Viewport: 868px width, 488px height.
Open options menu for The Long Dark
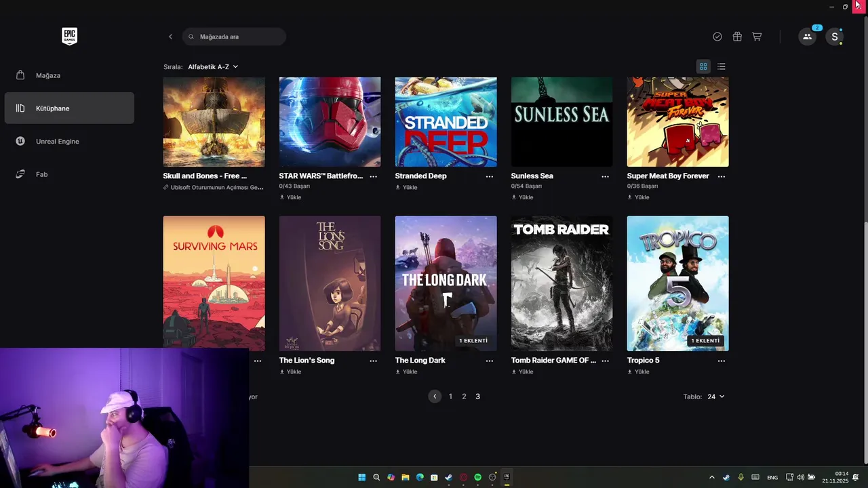(x=490, y=361)
